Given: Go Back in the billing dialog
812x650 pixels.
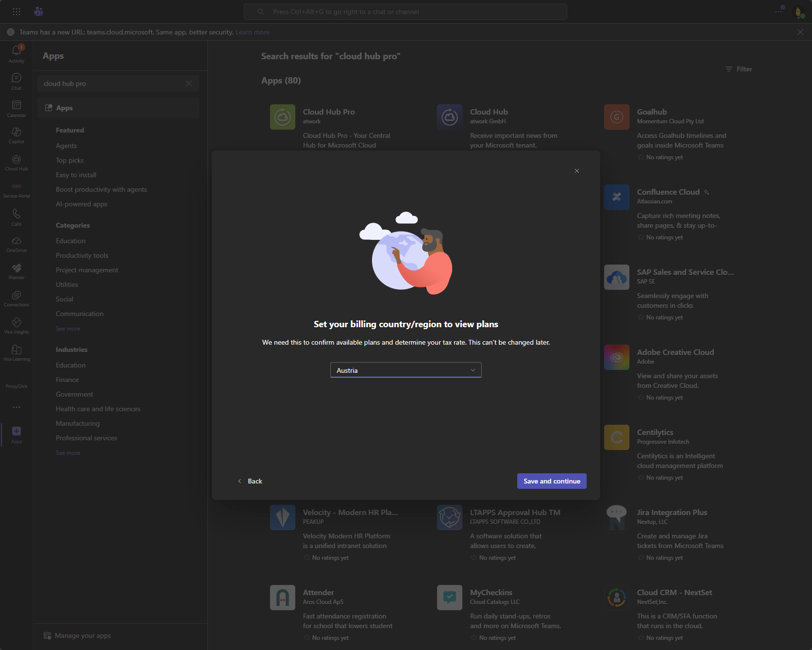Looking at the screenshot, I should [250, 481].
